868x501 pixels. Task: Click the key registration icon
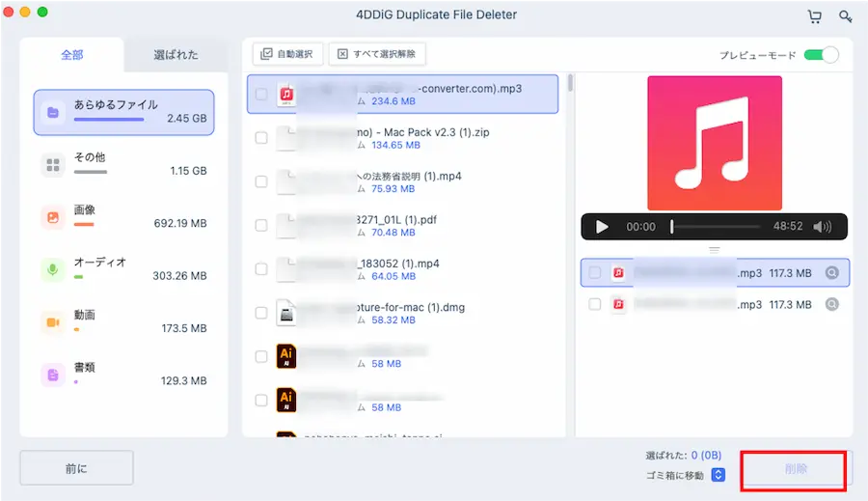click(845, 16)
